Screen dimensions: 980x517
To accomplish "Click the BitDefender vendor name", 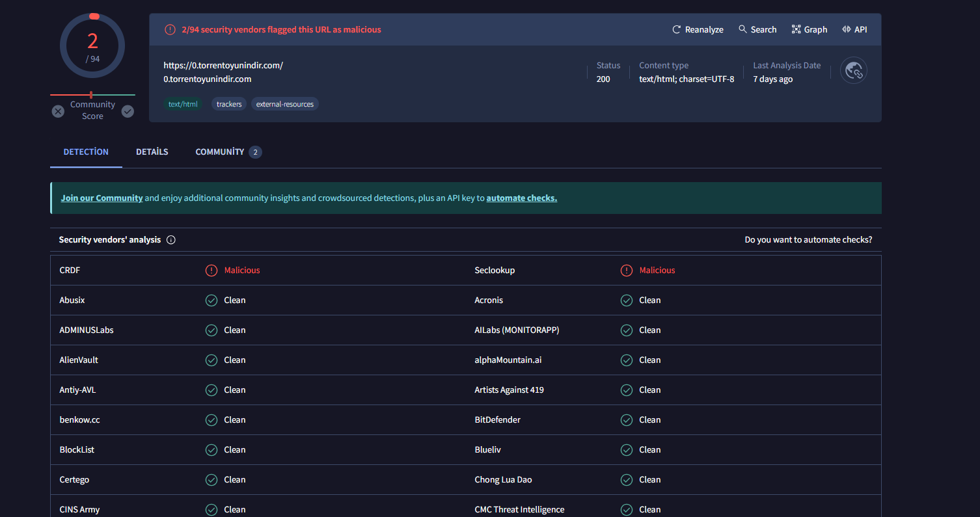I will (498, 419).
